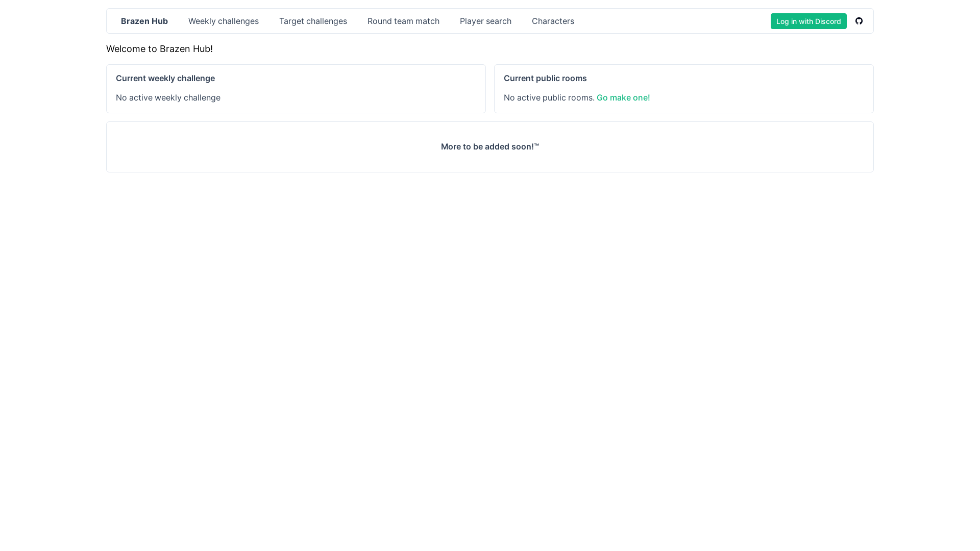Image resolution: width=980 pixels, height=551 pixels.
Task: Go to the Brazen Hub home link
Action: 144,21
